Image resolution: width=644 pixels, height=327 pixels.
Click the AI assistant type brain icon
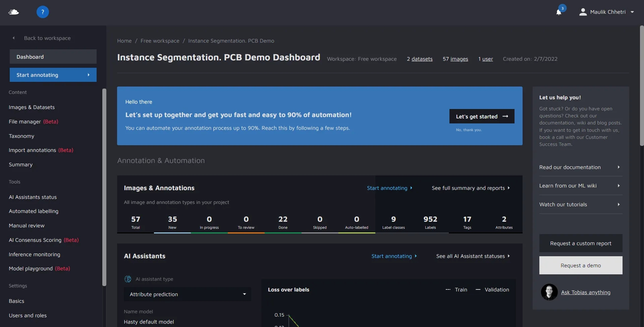(128, 279)
